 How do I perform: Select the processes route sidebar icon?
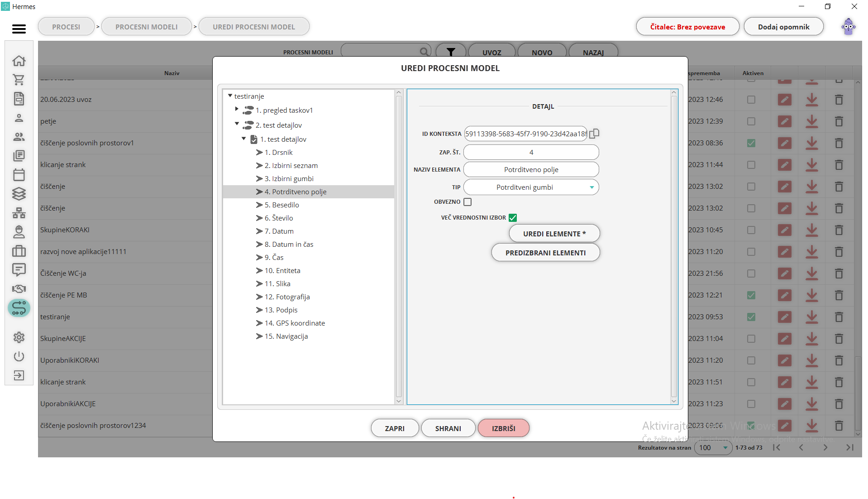pyautogui.click(x=19, y=308)
